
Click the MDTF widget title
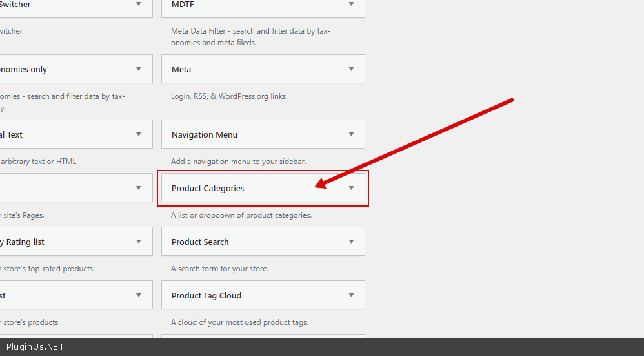[x=183, y=5]
